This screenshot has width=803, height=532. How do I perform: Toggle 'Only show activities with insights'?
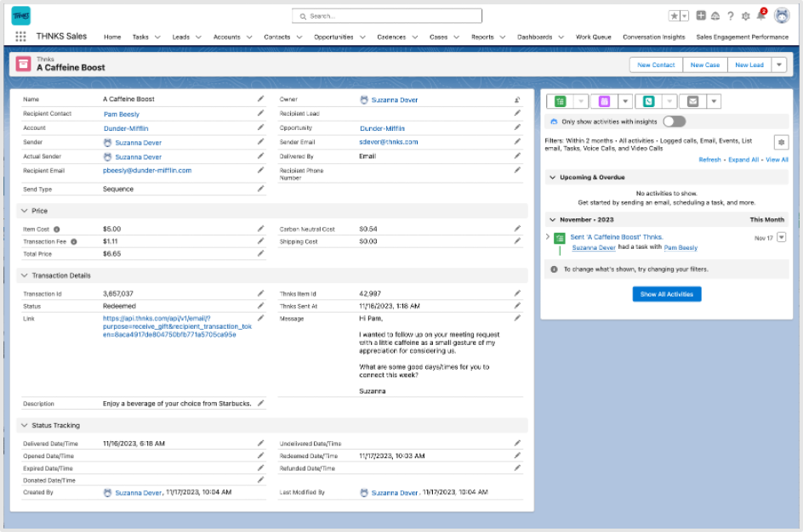click(675, 122)
